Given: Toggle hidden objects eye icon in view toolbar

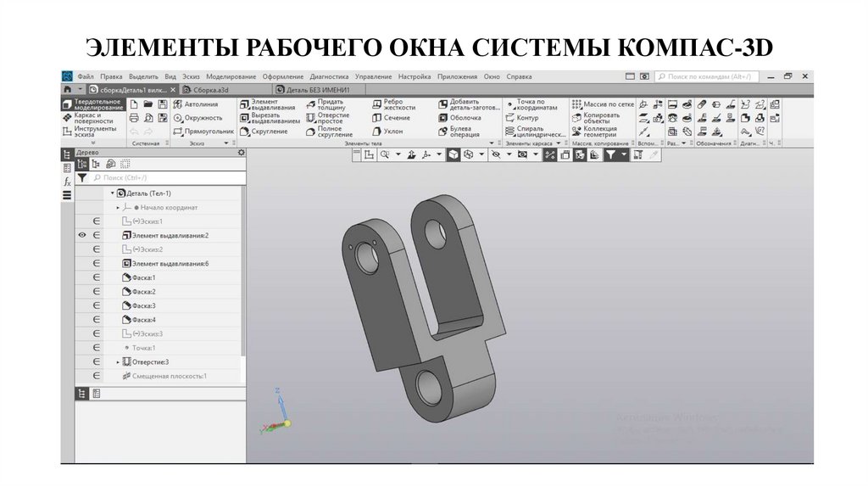Looking at the screenshot, I should 496,155.
